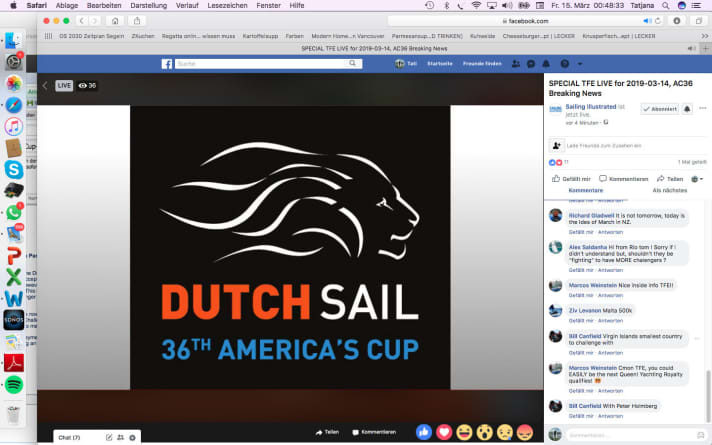
Task: Mute tab with tab-bar speaker icon
Action: coord(692,49)
